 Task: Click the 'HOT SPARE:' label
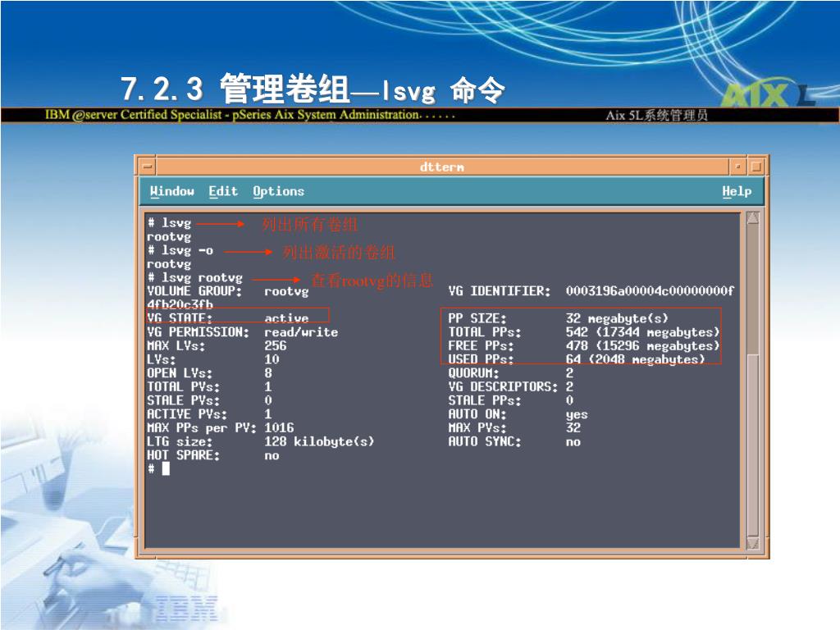[x=184, y=454]
